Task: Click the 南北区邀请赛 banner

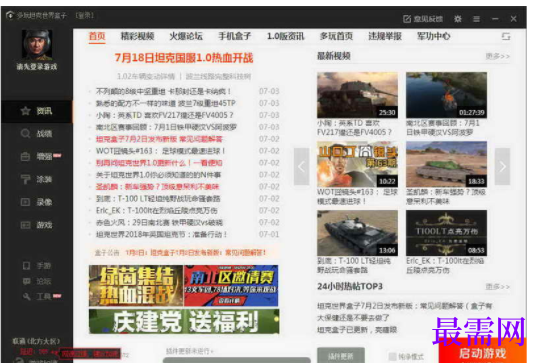Action: tap(231, 286)
